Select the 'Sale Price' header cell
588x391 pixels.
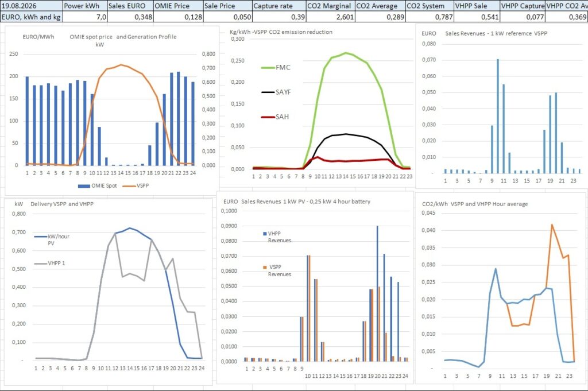click(x=228, y=6)
